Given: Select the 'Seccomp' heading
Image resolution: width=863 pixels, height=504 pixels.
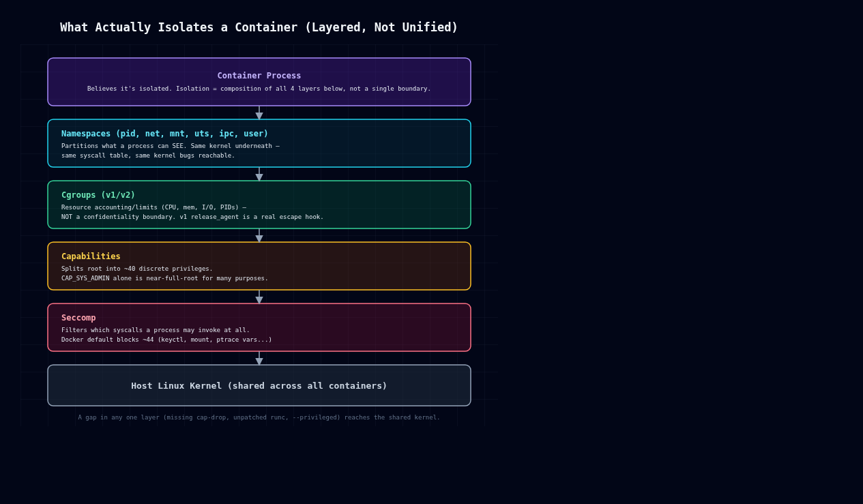Looking at the screenshot, I should [78, 318].
